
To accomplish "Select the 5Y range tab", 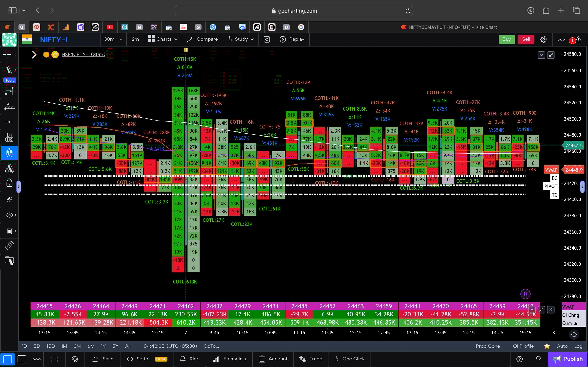I will (x=115, y=346).
